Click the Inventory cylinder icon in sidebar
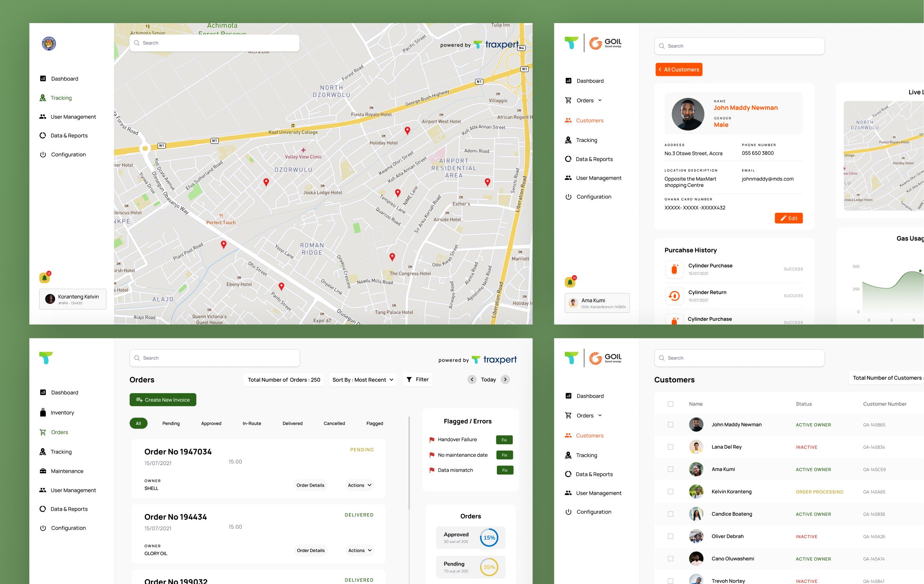This screenshot has height=584, width=924. (43, 412)
